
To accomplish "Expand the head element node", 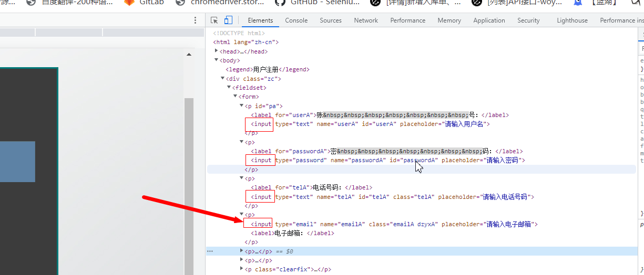I will coord(216,51).
